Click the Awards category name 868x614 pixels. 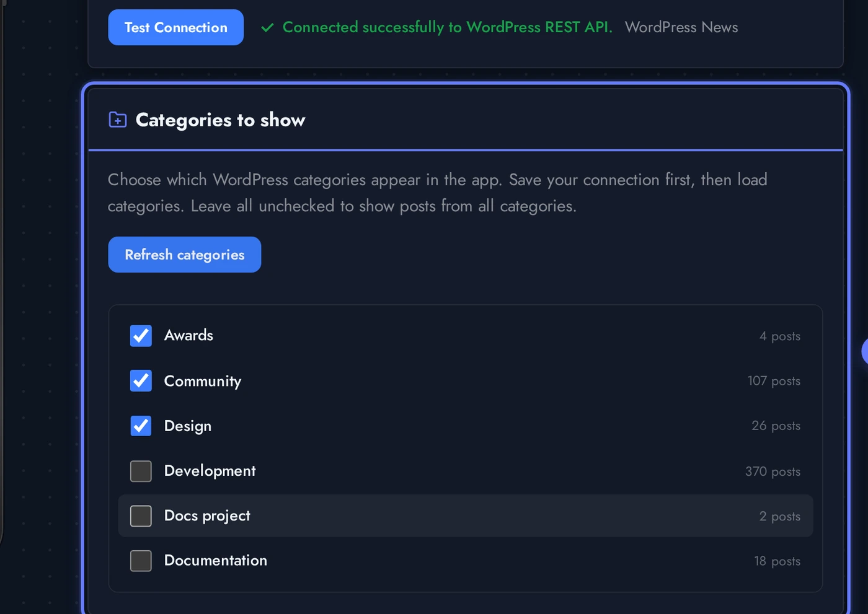coord(188,335)
